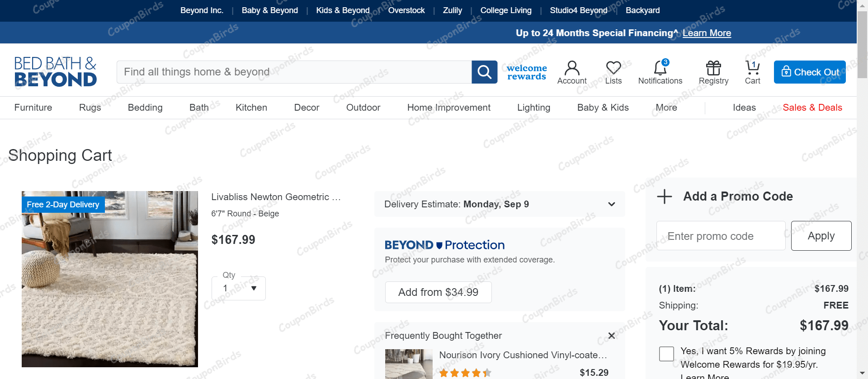This screenshot has width=868, height=379.
Task: Open the Baby & Kids menu
Action: [x=603, y=108]
